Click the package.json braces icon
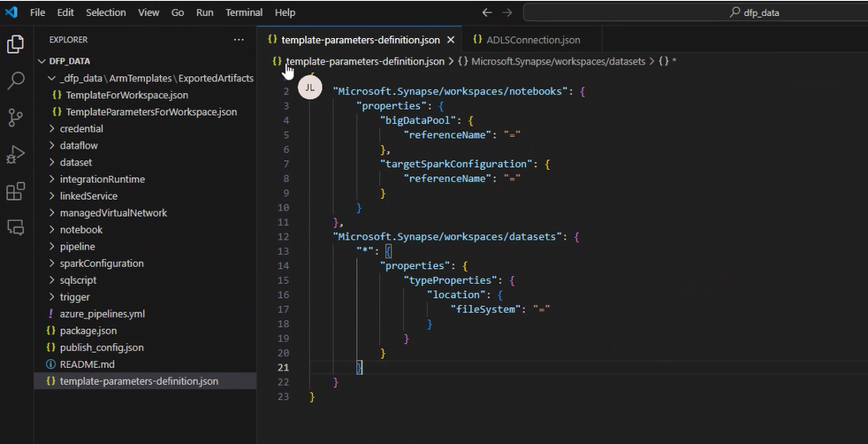The height and width of the screenshot is (444, 868). point(51,331)
